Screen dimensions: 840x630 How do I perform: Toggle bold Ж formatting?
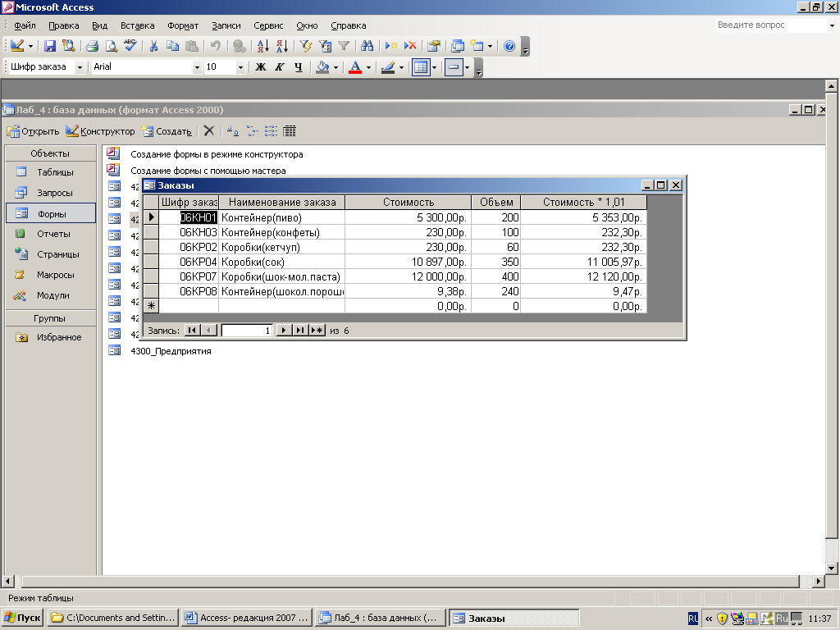click(x=260, y=67)
